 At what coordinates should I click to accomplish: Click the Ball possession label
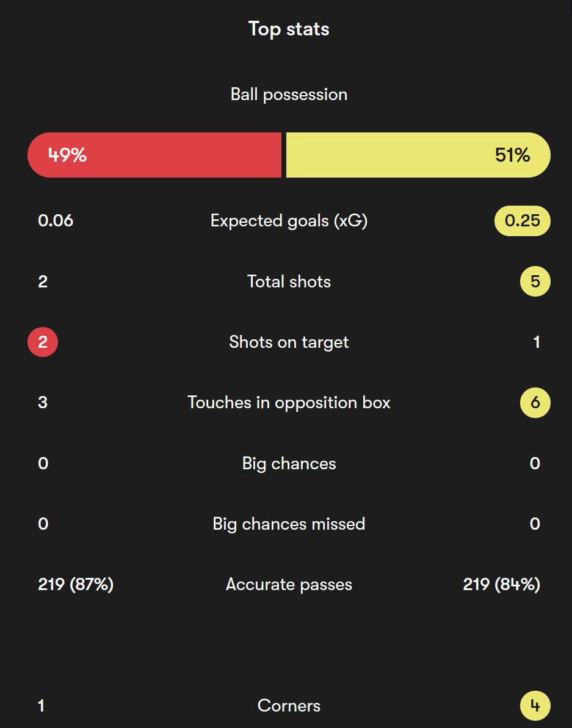[289, 95]
